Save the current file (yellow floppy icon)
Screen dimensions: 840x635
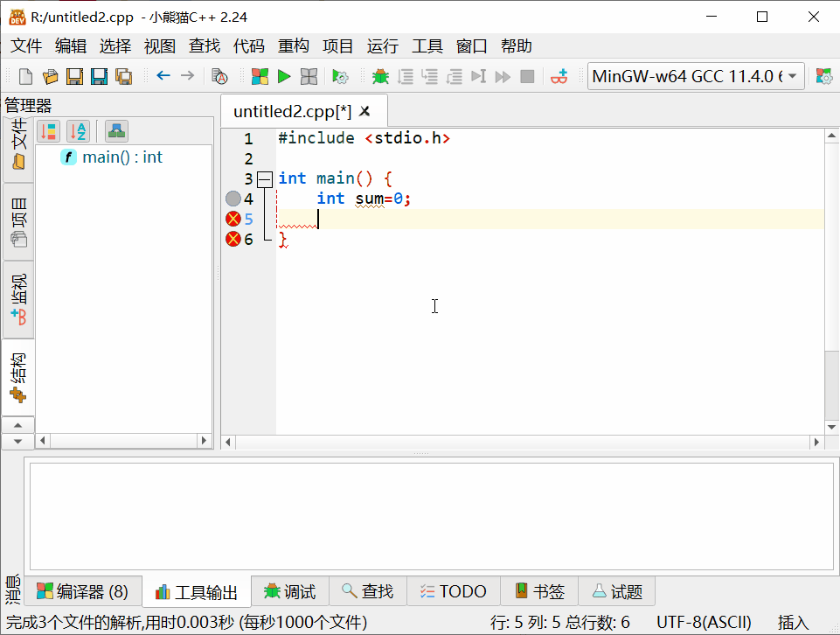pyautogui.click(x=74, y=77)
